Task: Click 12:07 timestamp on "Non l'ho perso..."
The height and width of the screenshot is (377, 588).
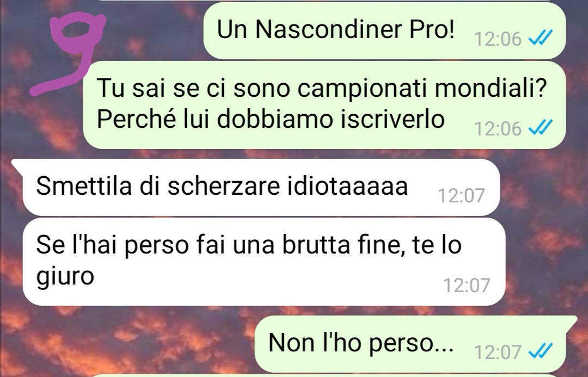Action: point(498,353)
